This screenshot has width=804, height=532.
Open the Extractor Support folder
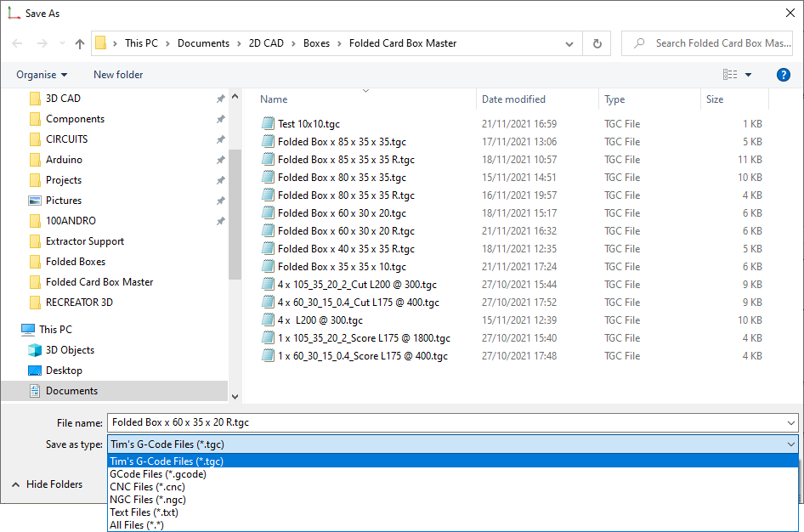pos(85,241)
